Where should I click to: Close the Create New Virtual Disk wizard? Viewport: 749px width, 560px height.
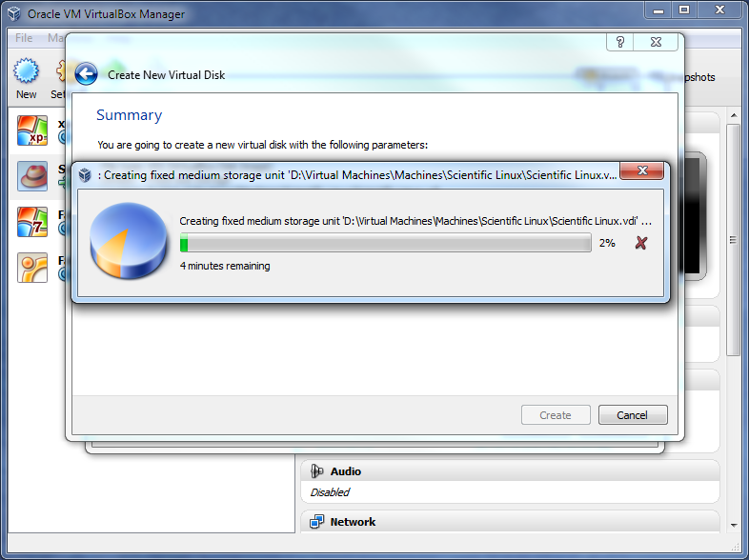click(656, 42)
